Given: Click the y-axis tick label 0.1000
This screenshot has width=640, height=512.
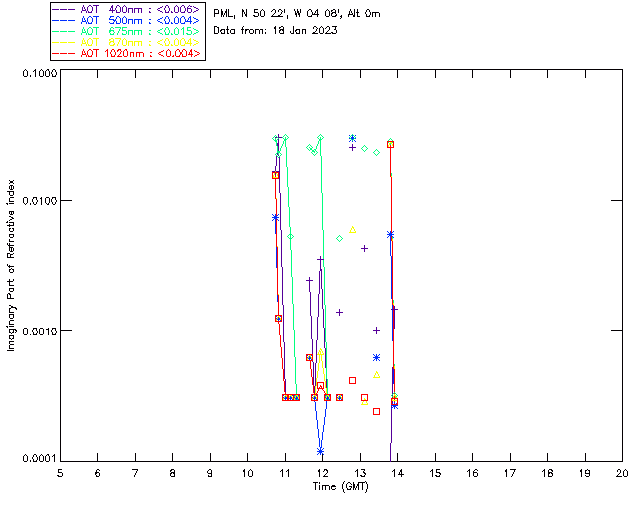Looking at the screenshot, I should click(39, 73).
